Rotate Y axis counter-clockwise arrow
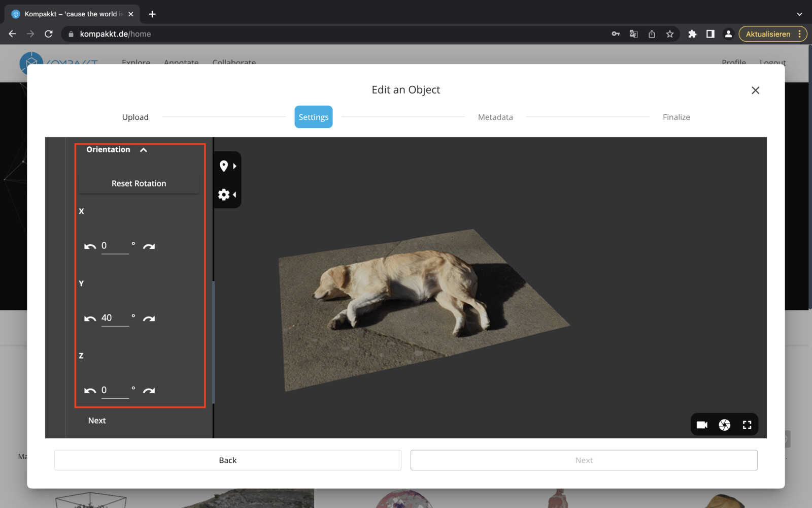 [x=90, y=319]
